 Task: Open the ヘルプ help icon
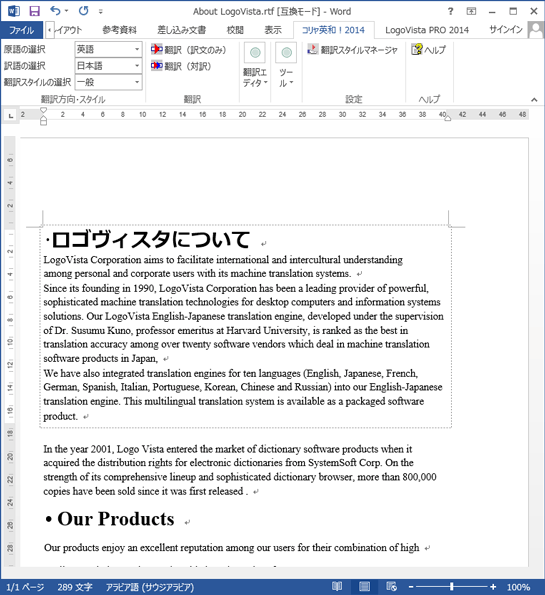(428, 50)
